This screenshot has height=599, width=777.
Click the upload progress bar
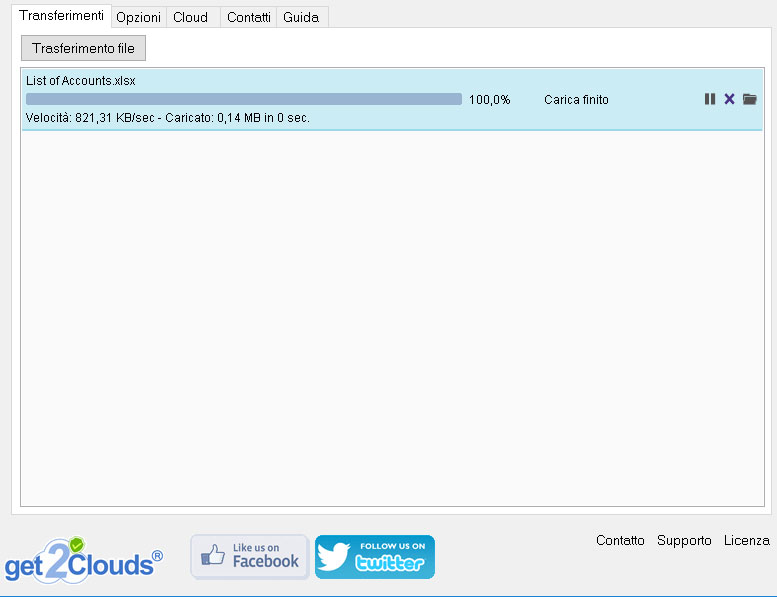coord(244,99)
